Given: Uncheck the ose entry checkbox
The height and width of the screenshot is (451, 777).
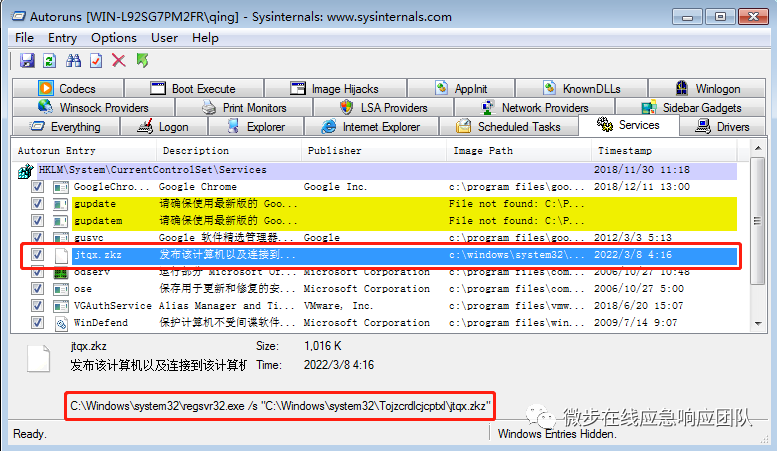Looking at the screenshot, I should 37,288.
